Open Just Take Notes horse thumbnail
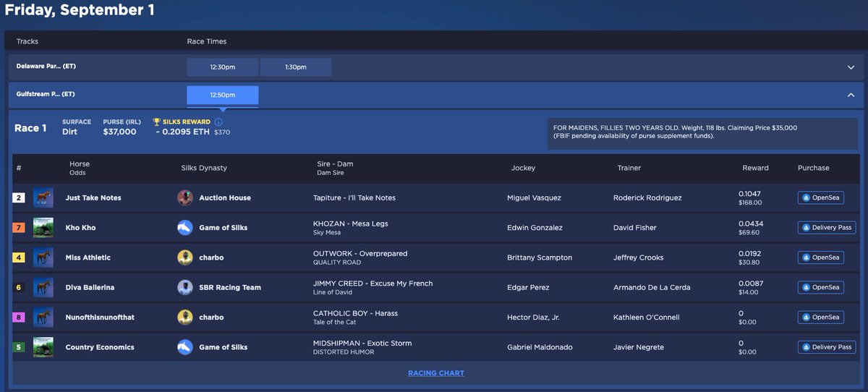Image resolution: width=868 pixels, height=392 pixels. point(43,197)
